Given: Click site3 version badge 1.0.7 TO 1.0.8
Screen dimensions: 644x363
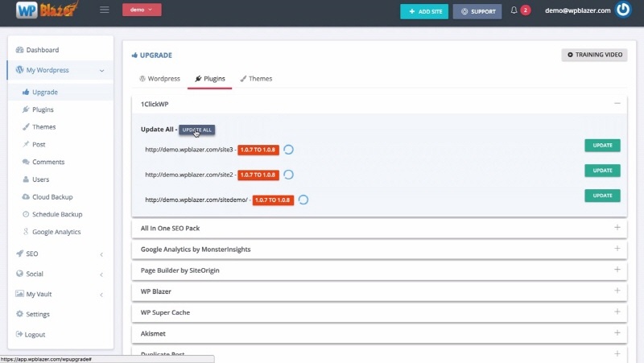Looking at the screenshot, I should pos(258,150).
